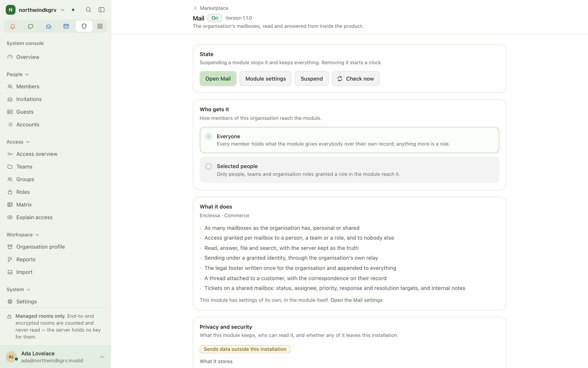
Task: Open Members in the sidebar
Action: tap(55, 86)
